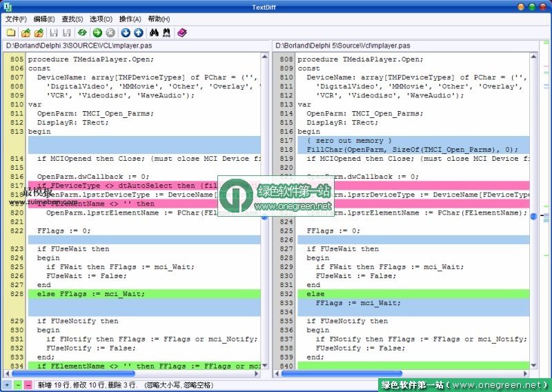Click line 830 'FUseWait := False;' in right pane
Image resolution: width=552 pixels, height=392 pixels.
pyautogui.click(x=355, y=276)
